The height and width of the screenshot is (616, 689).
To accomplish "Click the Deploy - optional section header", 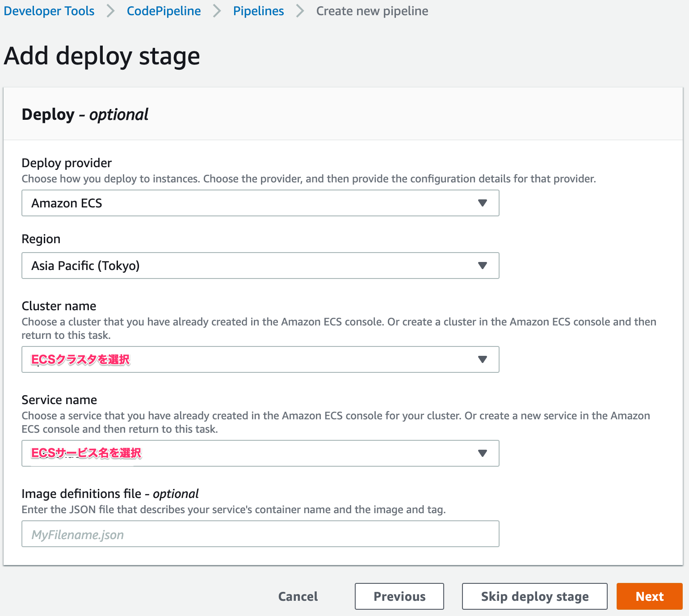I will tap(85, 114).
